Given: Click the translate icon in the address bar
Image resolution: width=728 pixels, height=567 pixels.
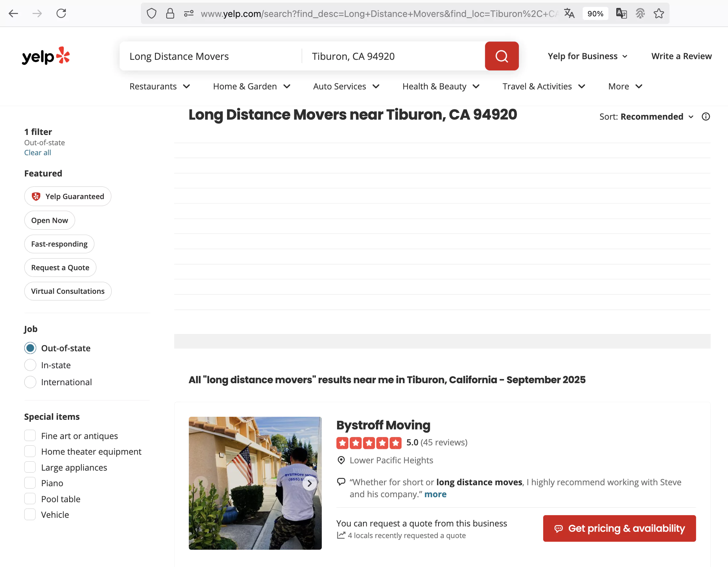Looking at the screenshot, I should coord(569,13).
